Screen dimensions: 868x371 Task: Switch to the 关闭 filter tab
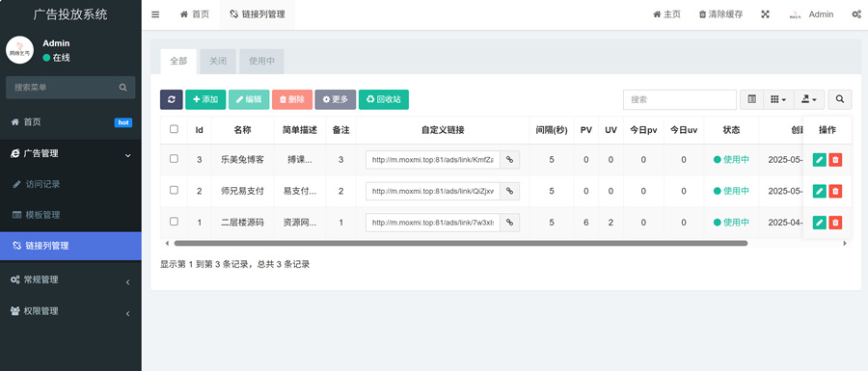(218, 62)
